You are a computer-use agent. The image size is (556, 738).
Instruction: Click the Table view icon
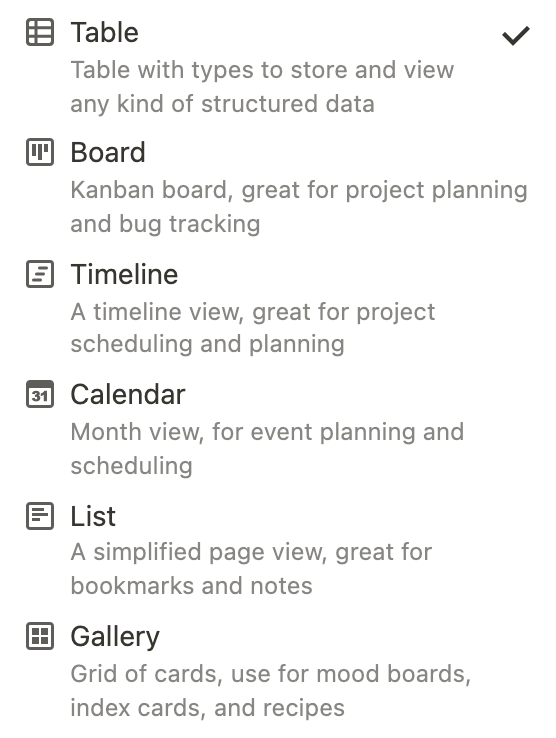(x=40, y=32)
